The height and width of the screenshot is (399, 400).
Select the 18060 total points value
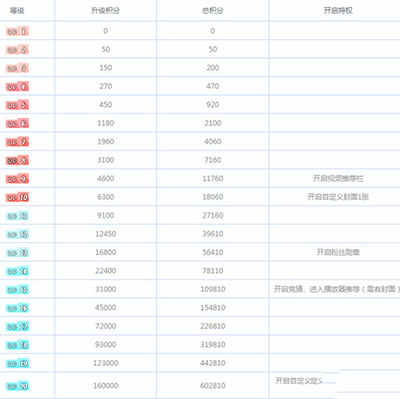pos(213,197)
